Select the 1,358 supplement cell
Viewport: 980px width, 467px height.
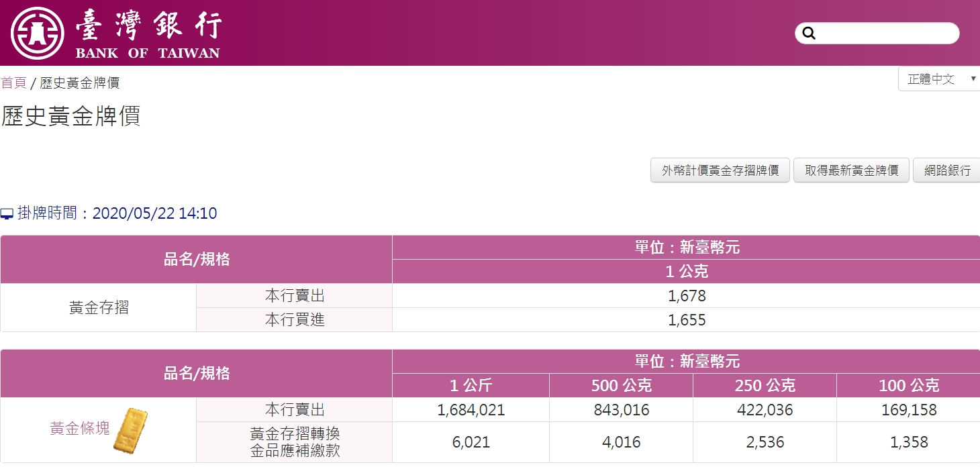click(x=909, y=442)
